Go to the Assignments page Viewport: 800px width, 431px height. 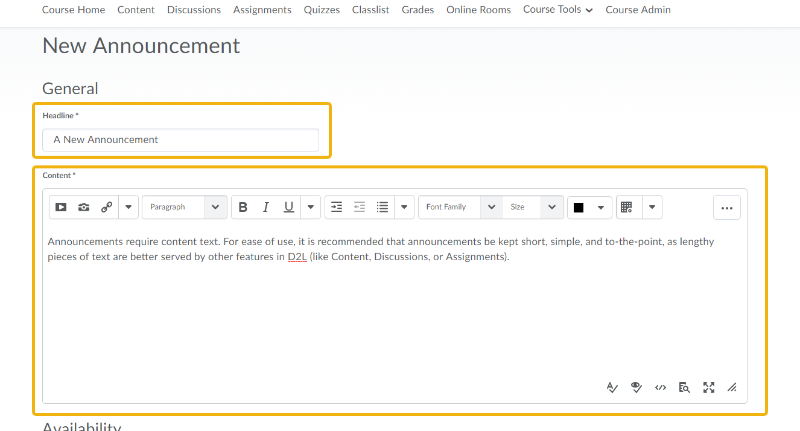click(262, 10)
